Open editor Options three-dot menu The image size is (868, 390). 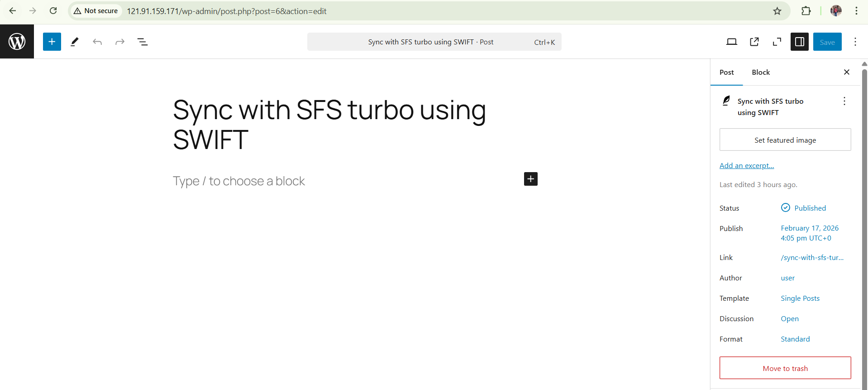tap(855, 42)
